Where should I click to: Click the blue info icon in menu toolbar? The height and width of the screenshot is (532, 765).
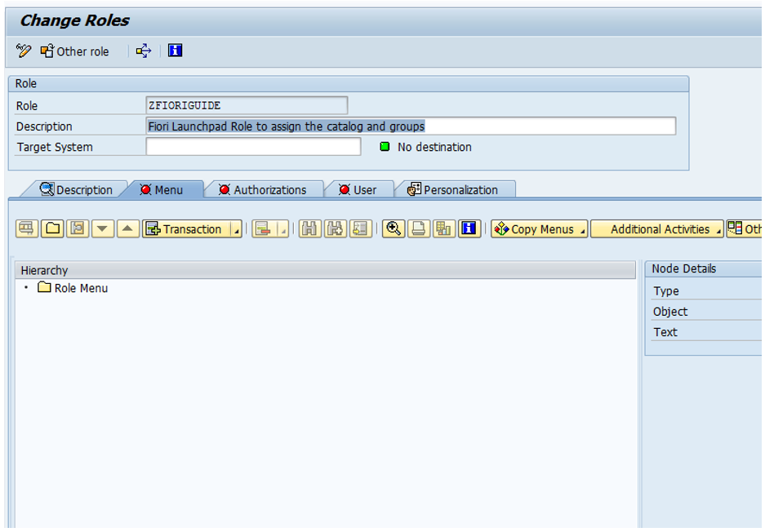pyautogui.click(x=469, y=229)
